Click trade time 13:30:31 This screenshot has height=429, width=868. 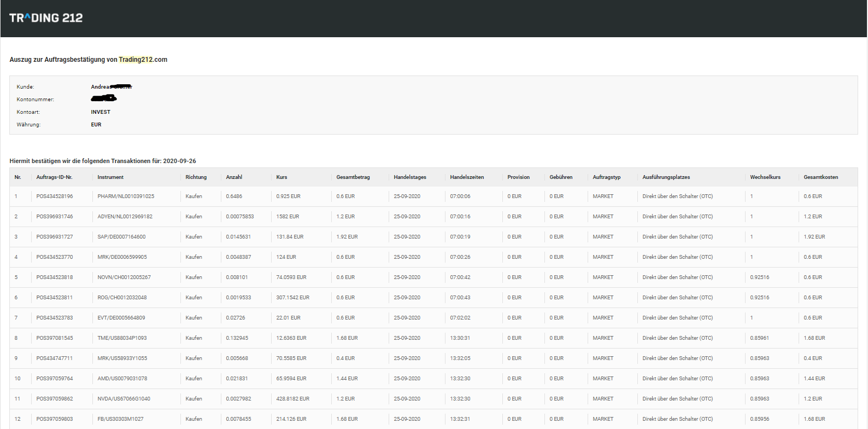[x=460, y=338]
